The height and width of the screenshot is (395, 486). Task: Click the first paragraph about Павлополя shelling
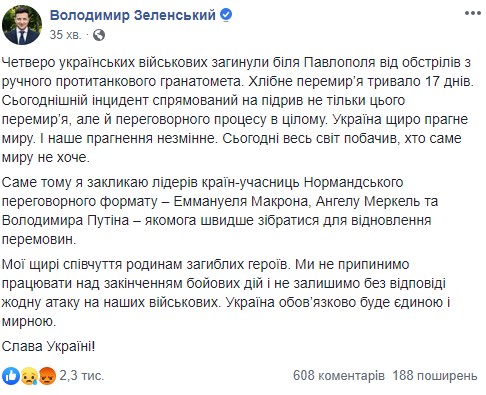point(237,110)
